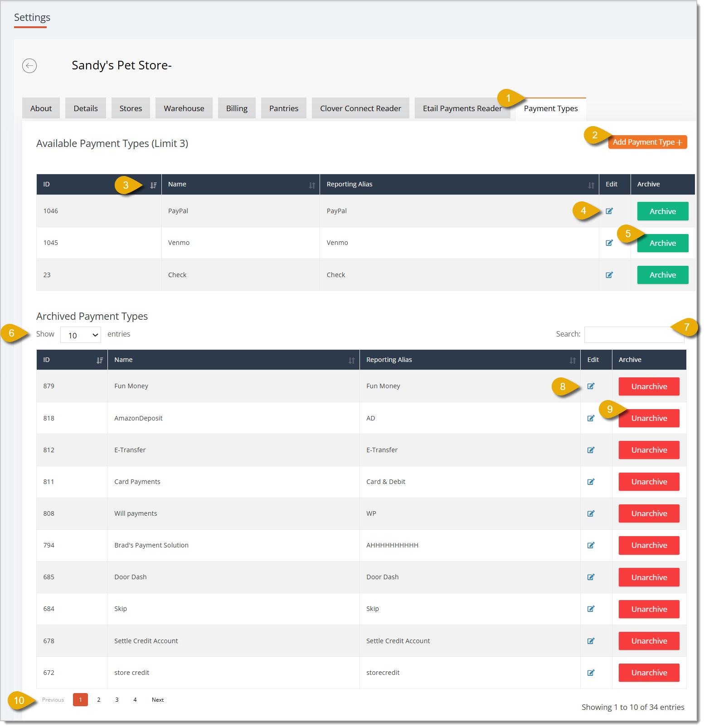The image size is (704, 728).
Task: Go to the Stores tab
Action: (x=131, y=108)
